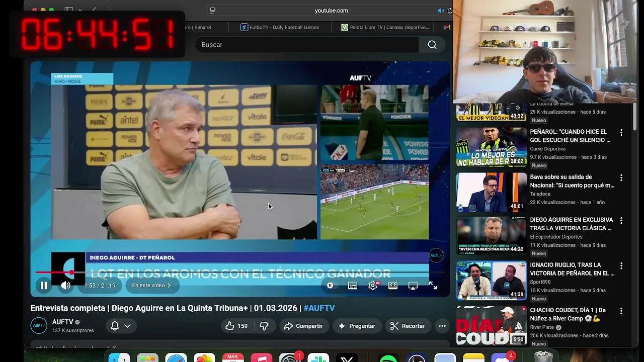Click the page scrollbar on right edge
This screenshot has height=362, width=644.
(635, 117)
